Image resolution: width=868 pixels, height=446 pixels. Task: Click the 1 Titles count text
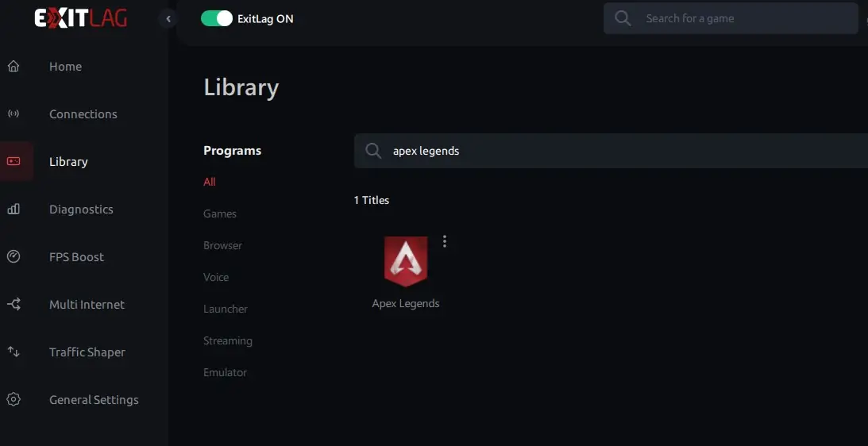tap(372, 200)
